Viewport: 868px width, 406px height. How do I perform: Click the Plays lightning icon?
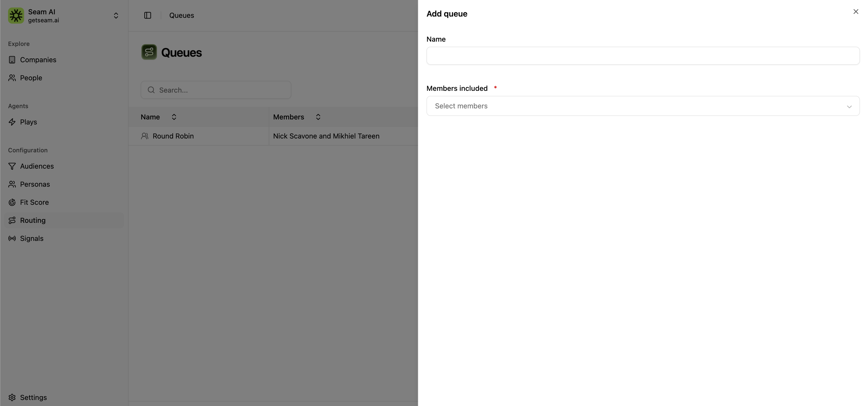[12, 122]
